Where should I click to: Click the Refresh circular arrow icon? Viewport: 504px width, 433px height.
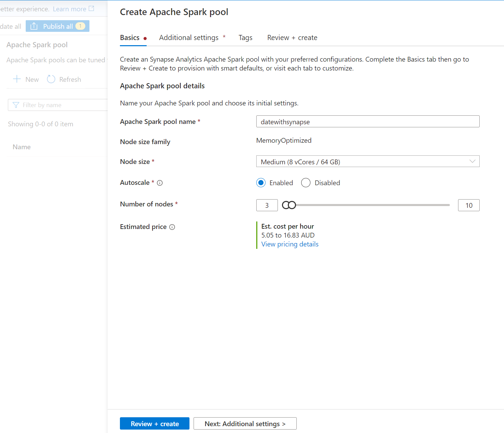[x=51, y=79]
